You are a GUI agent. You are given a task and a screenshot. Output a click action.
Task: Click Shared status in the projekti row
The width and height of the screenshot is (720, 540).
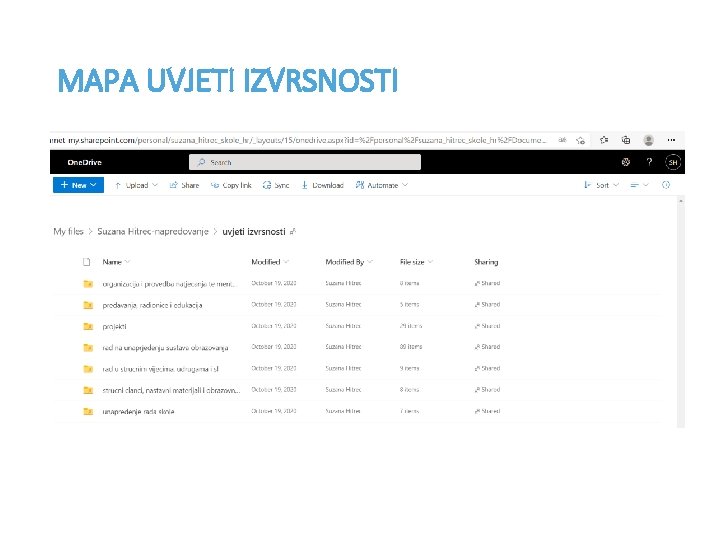487,326
